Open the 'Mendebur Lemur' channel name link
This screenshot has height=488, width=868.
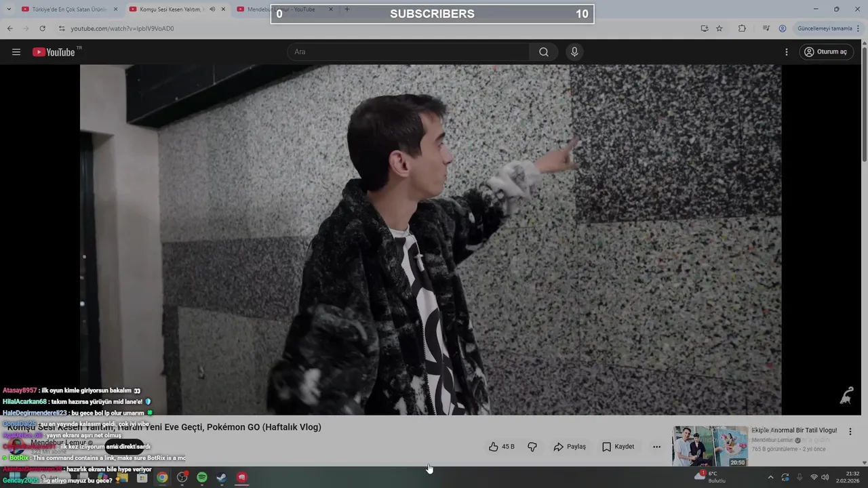click(x=58, y=443)
